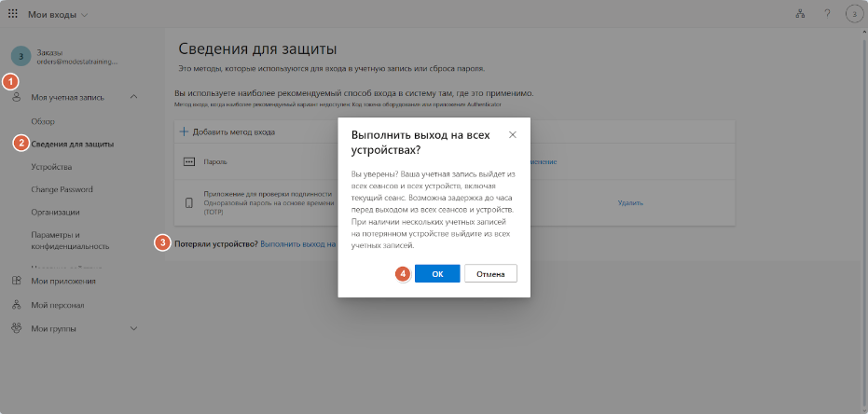Click the Мой персонал icon

pos(17,304)
